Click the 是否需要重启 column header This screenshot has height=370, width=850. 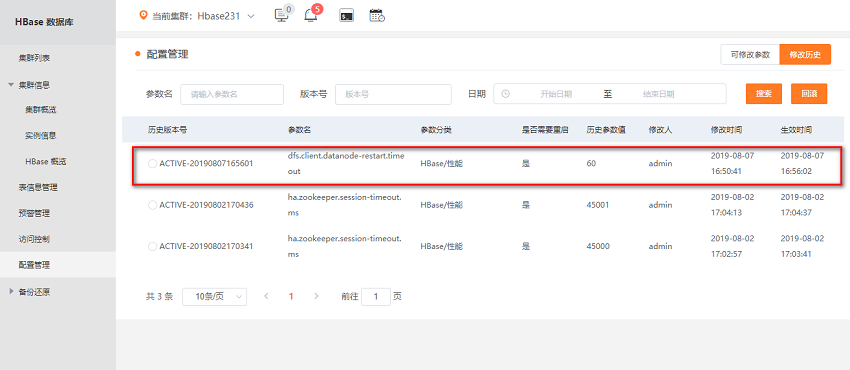(545, 130)
